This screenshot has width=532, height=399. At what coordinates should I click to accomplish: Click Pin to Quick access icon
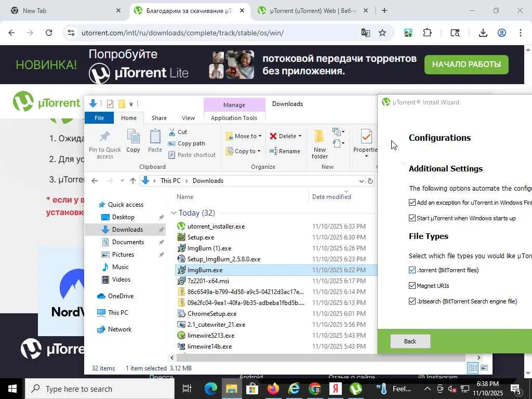[104, 137]
